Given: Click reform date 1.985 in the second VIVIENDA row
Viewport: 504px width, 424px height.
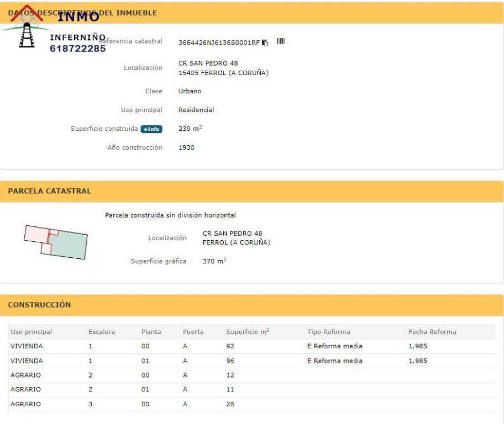Looking at the screenshot, I should (x=418, y=361).
